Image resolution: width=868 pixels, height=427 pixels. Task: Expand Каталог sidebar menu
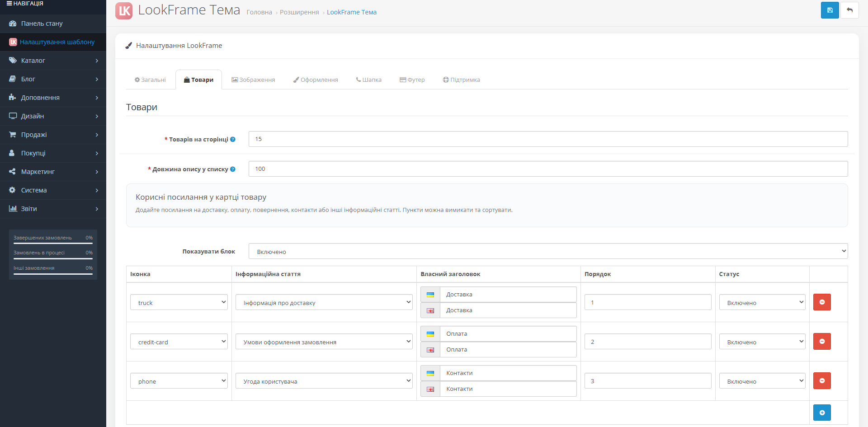53,61
